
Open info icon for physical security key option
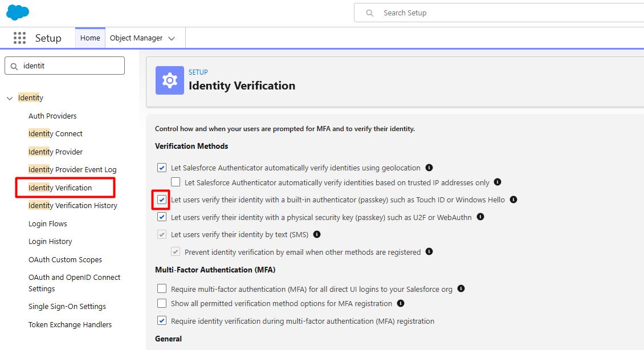[480, 217]
